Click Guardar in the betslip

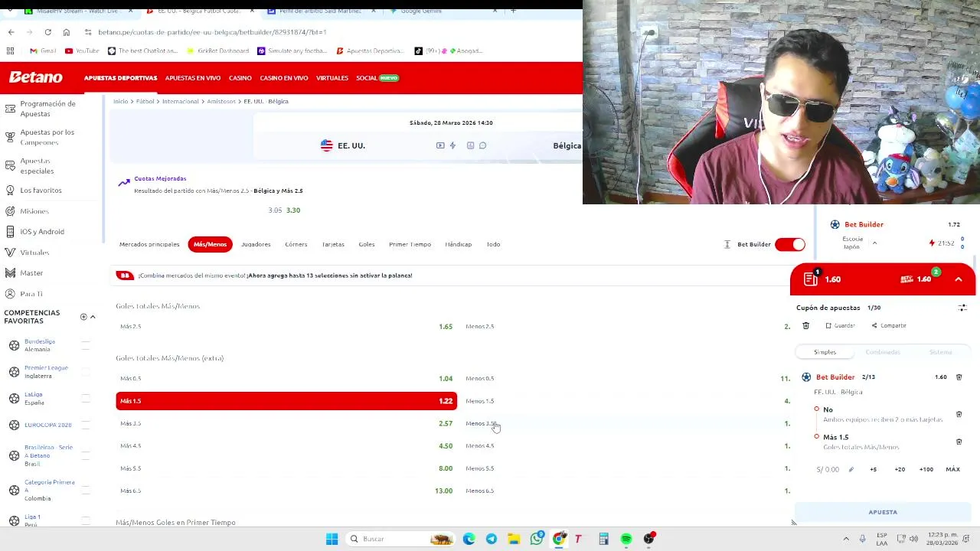(840, 326)
